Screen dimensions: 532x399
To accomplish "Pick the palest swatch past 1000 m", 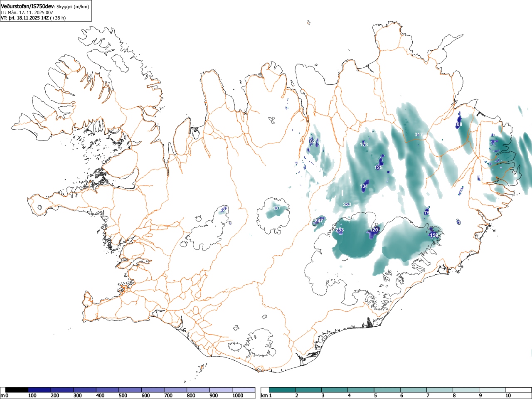I will 244,390.
